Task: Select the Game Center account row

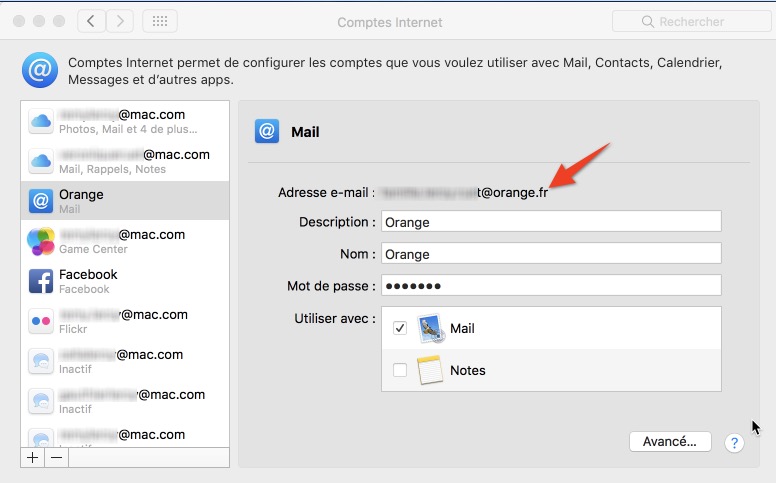Action: (125, 241)
